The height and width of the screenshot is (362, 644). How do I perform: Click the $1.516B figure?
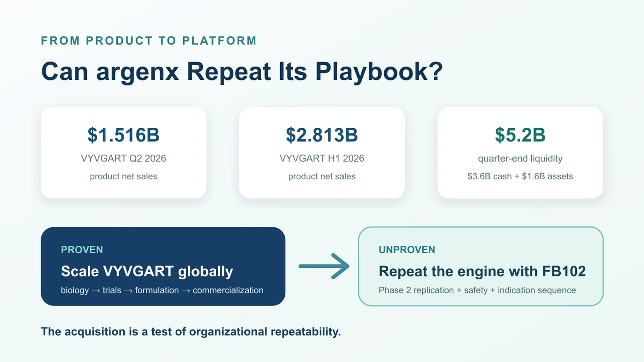tap(124, 135)
